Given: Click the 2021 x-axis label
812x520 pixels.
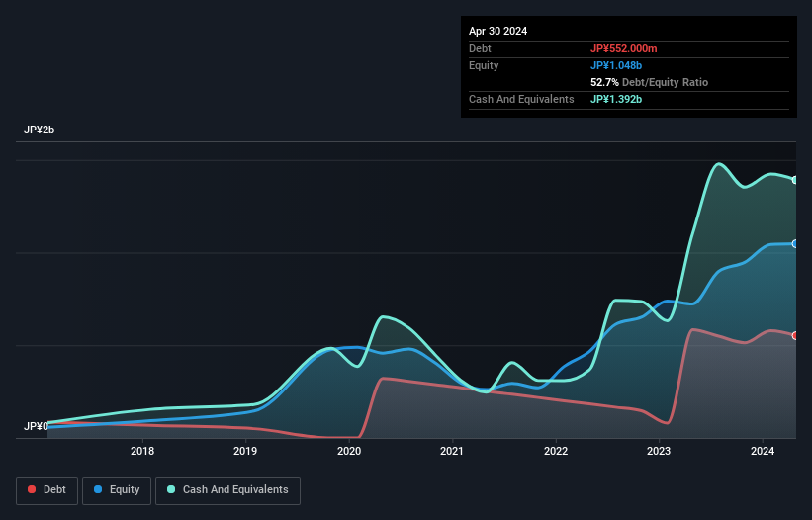Looking at the screenshot, I should (452, 451).
